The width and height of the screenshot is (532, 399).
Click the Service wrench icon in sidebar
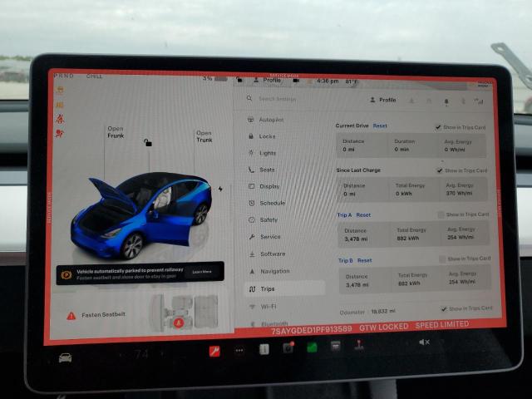(x=252, y=237)
